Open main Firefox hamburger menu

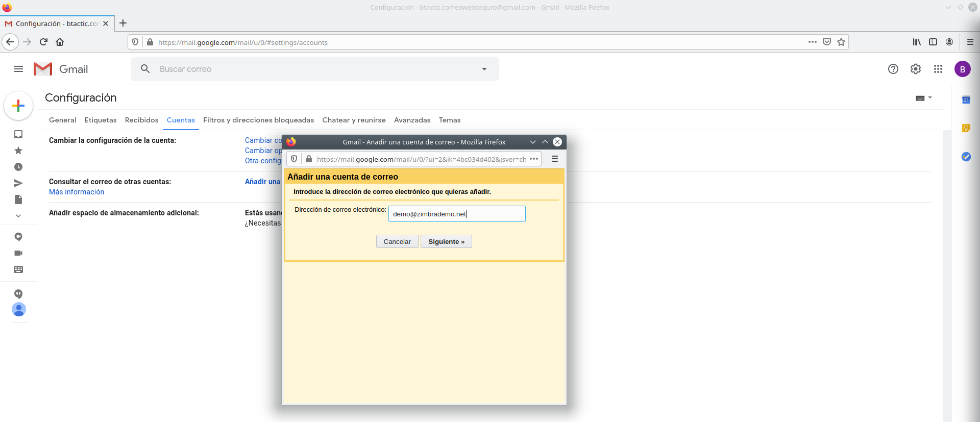click(970, 42)
